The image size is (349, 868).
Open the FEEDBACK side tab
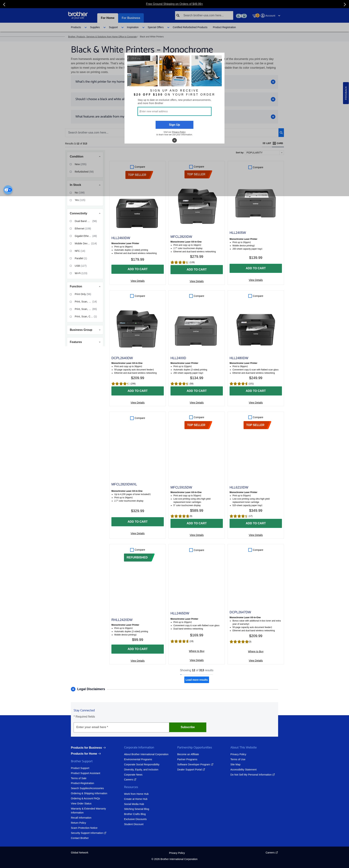pos(346,93)
